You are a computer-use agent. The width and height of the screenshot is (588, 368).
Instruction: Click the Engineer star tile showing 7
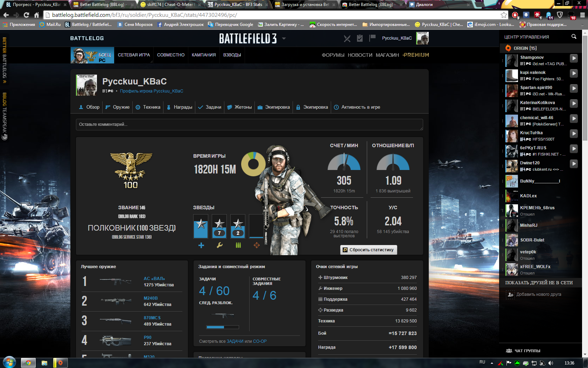(x=219, y=226)
